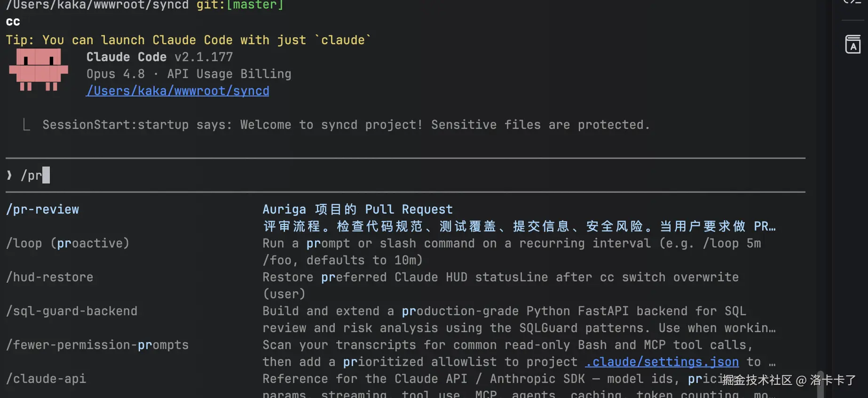Click the document icon in right sidebar
The image size is (868, 398).
coord(853,44)
